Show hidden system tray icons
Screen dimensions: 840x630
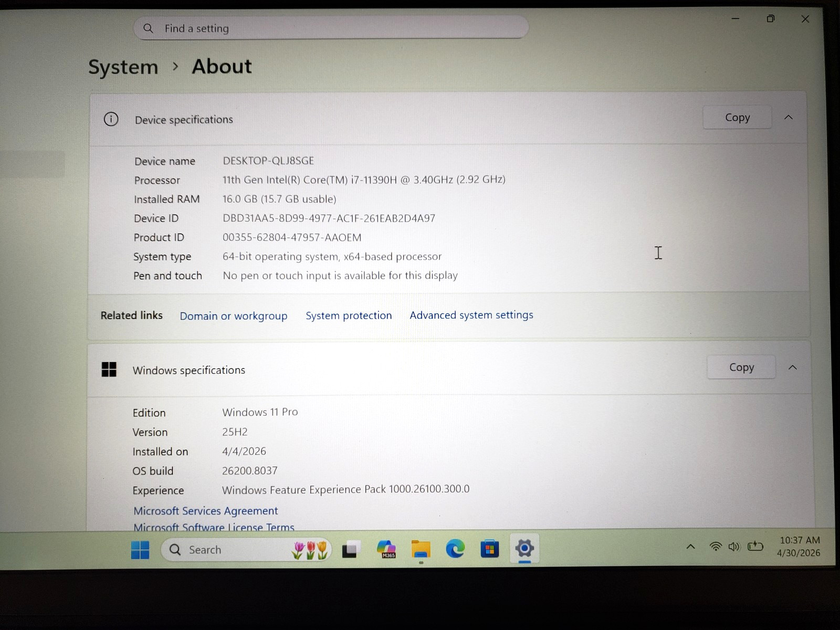click(691, 547)
